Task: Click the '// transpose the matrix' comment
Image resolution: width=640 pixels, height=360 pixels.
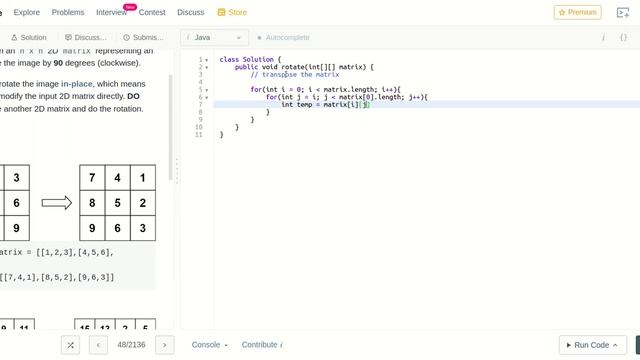Action: [x=295, y=75]
